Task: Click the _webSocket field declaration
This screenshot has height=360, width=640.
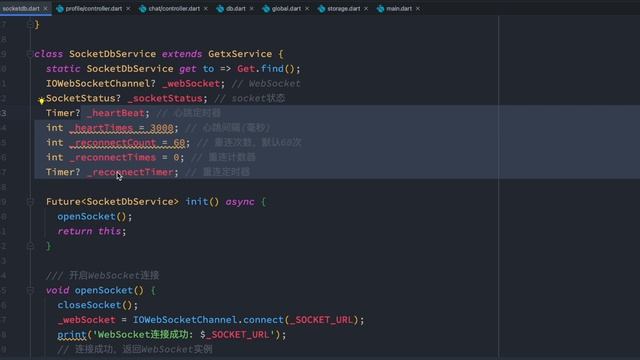Action: click(x=191, y=83)
